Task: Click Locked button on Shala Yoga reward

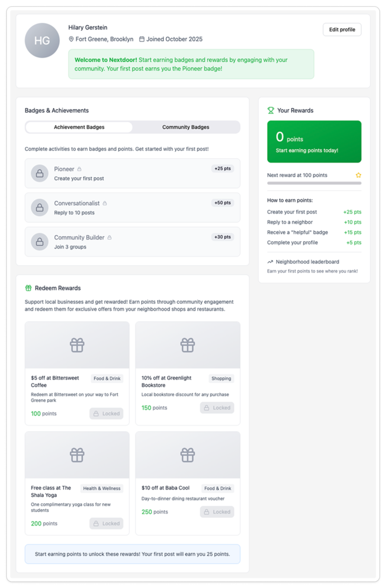Action: click(106, 524)
